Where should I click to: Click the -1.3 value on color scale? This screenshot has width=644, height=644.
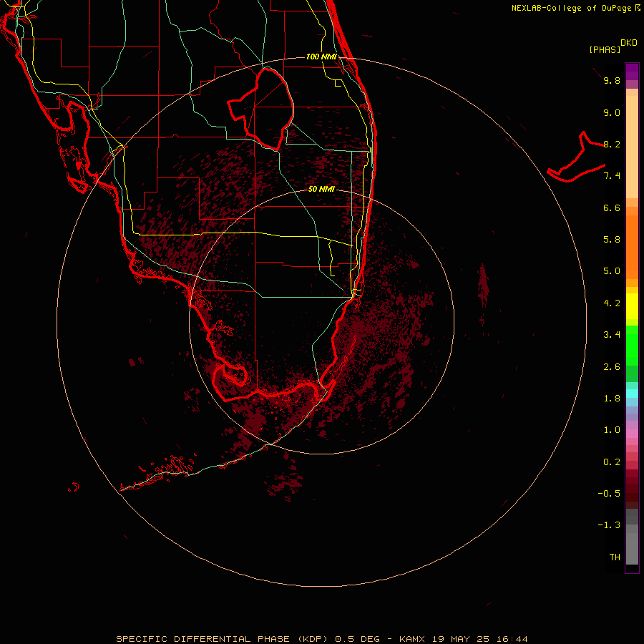click(609, 525)
